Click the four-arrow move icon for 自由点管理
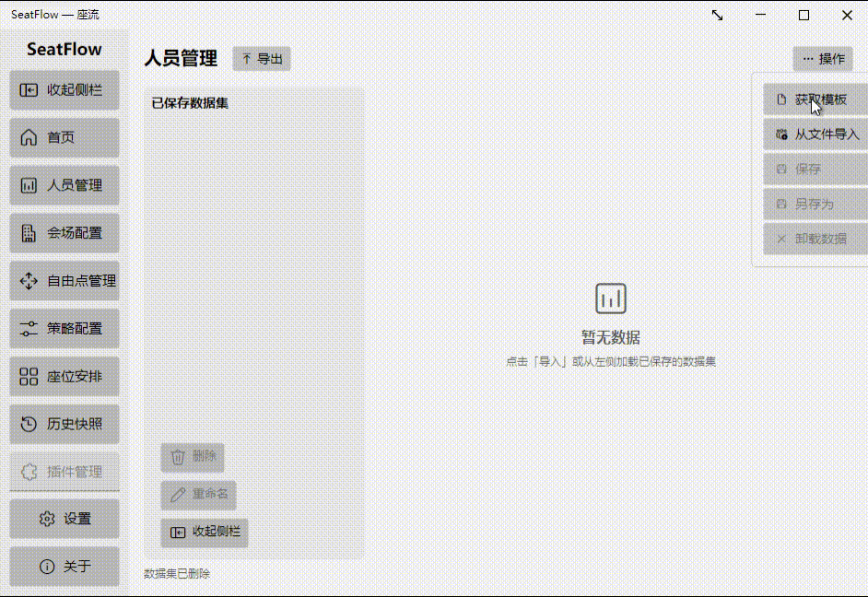The width and height of the screenshot is (868, 597). point(29,281)
